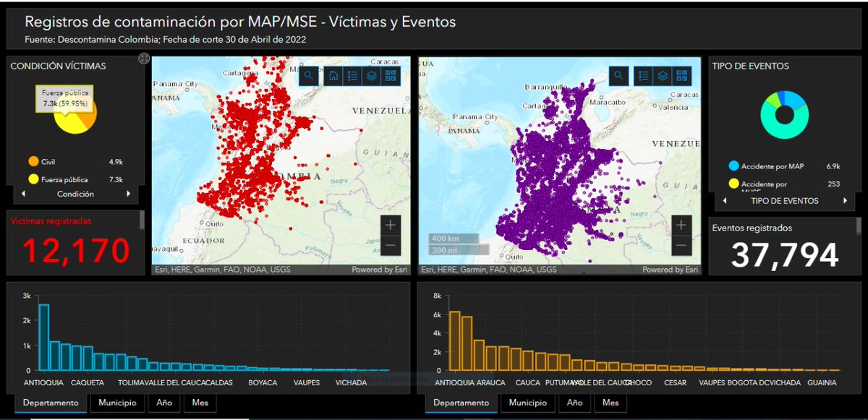Click the 'Fuerza pública' legend label
Screen dimensions: 868x420
pyautogui.click(x=65, y=179)
